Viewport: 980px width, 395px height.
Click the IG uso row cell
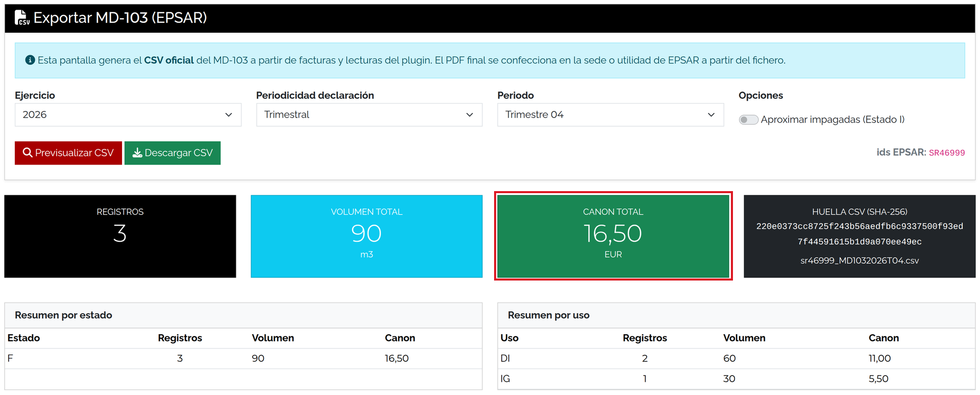505,379
